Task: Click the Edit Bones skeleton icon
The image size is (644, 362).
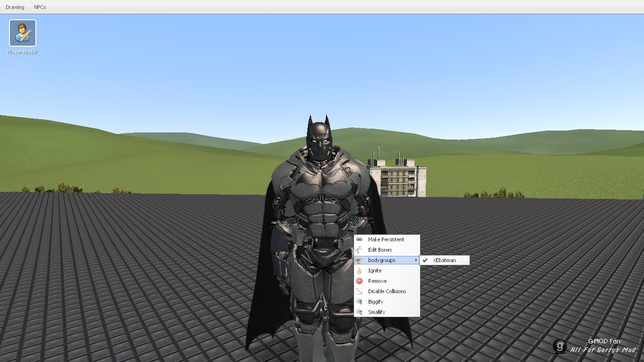Action: [359, 250]
